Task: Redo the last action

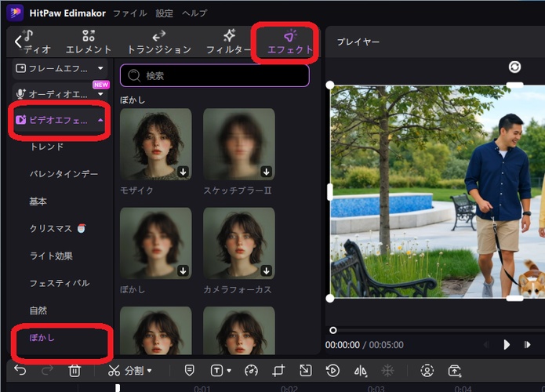Action: click(47, 371)
